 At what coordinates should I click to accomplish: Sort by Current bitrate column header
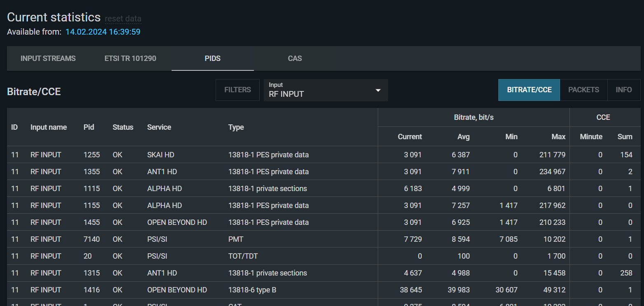pos(409,137)
